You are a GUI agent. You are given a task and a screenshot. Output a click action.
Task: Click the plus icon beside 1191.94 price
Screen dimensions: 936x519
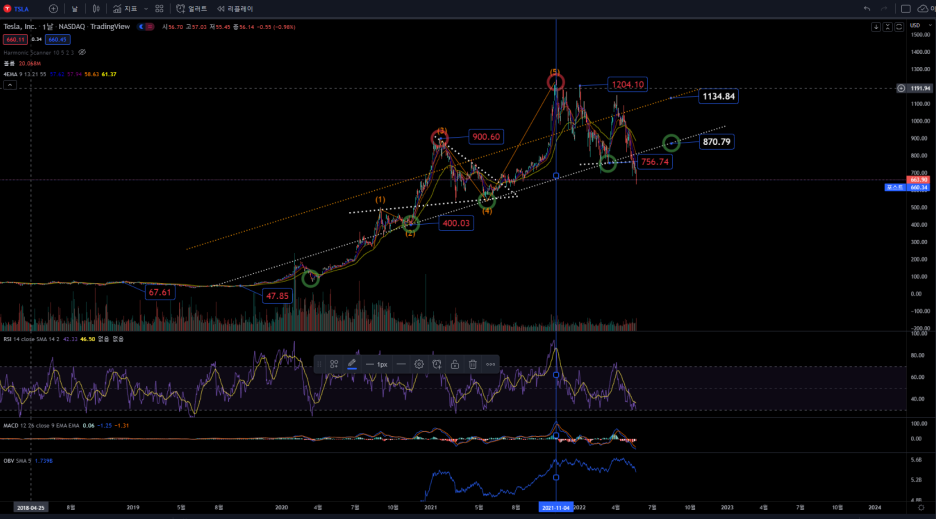(901, 88)
